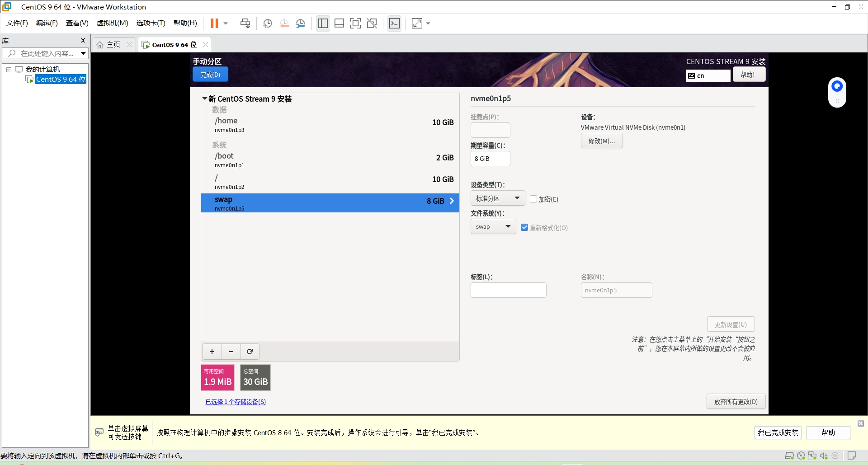Open the 编辑(E) menu
Viewport: 868px width, 465px height.
click(47, 23)
